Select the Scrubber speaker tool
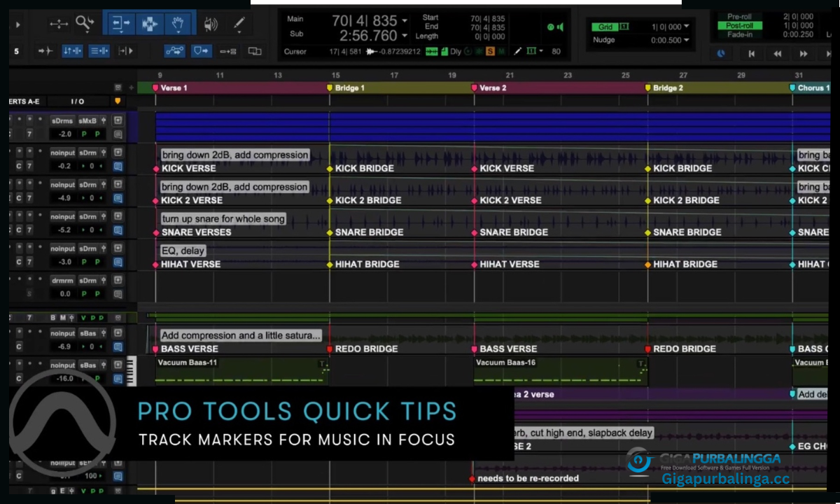The height and width of the screenshot is (504, 840). 211,24
